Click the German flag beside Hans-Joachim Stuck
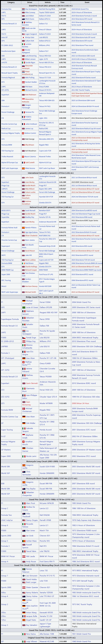 pyautogui.click(x=24, y=606)
